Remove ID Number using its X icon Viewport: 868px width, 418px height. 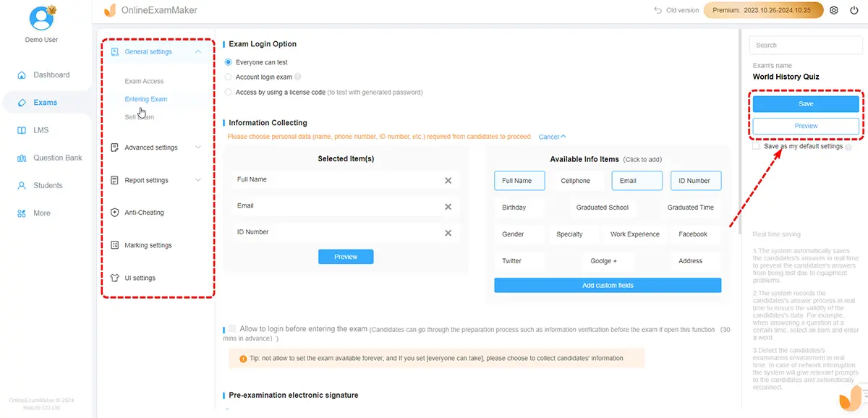click(448, 233)
